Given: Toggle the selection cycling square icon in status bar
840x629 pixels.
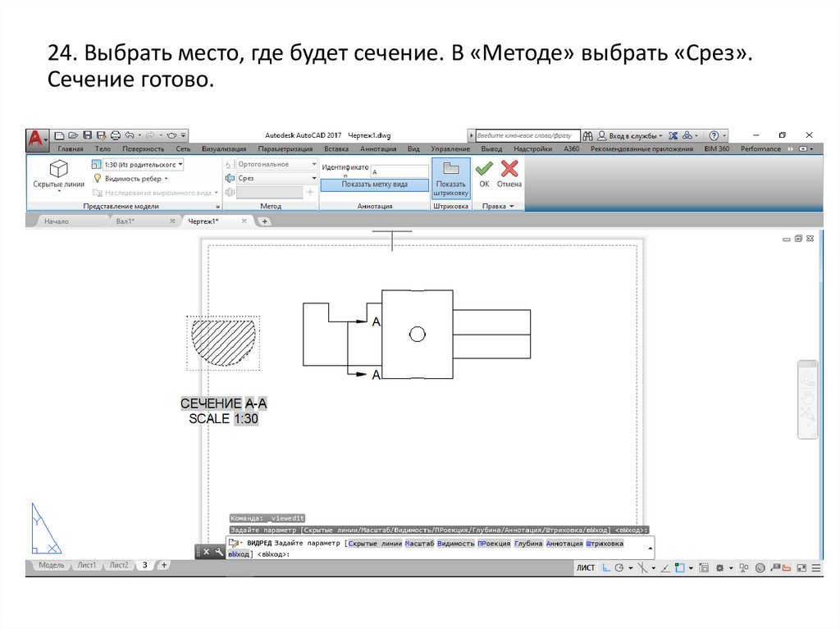Looking at the screenshot, I should click(704, 568).
